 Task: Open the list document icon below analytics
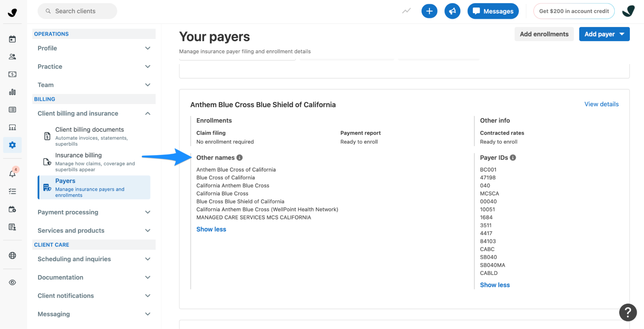12,110
